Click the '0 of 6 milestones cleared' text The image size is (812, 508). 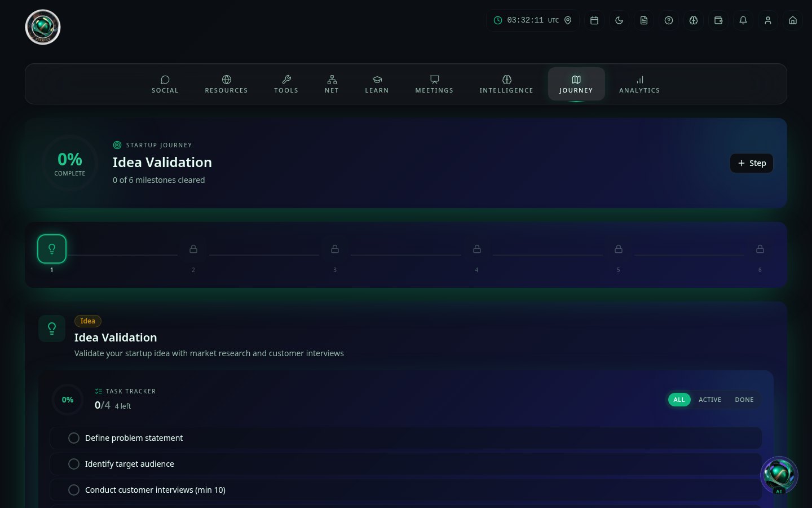point(159,180)
